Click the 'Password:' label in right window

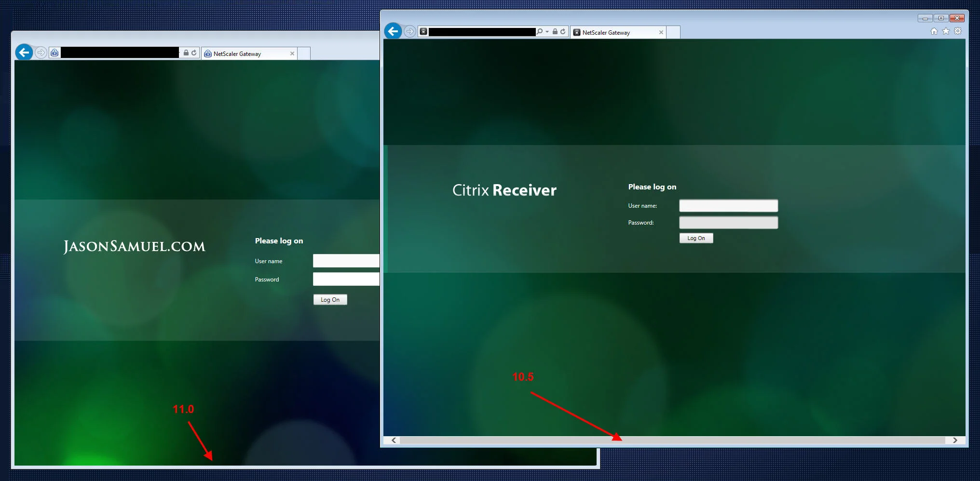(x=641, y=223)
